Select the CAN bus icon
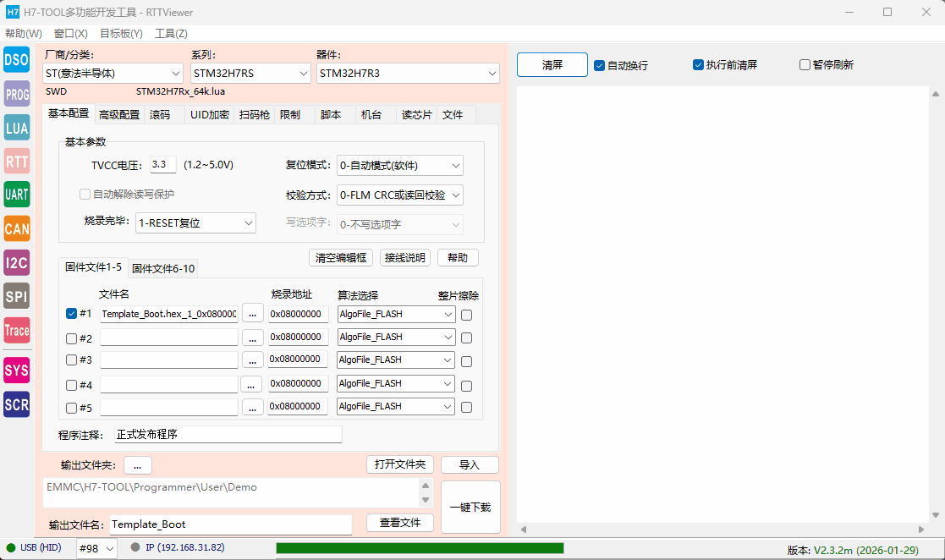 pyautogui.click(x=16, y=228)
